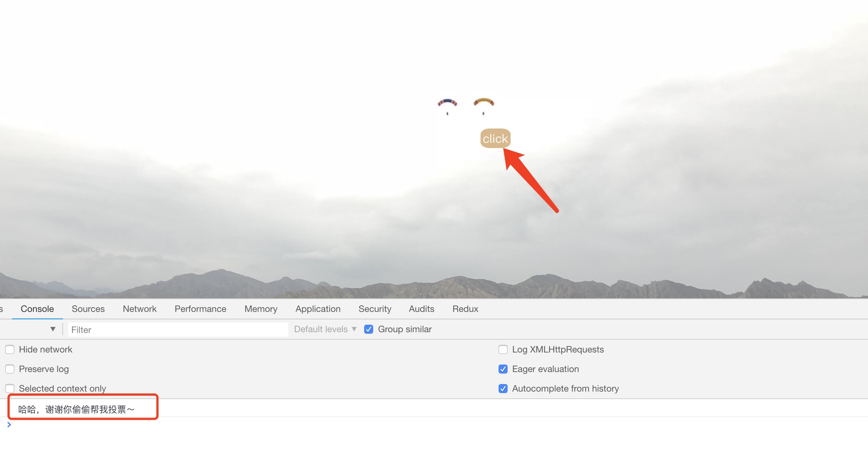This screenshot has height=475, width=868.
Task: Open the Sources tab
Action: tap(88, 309)
